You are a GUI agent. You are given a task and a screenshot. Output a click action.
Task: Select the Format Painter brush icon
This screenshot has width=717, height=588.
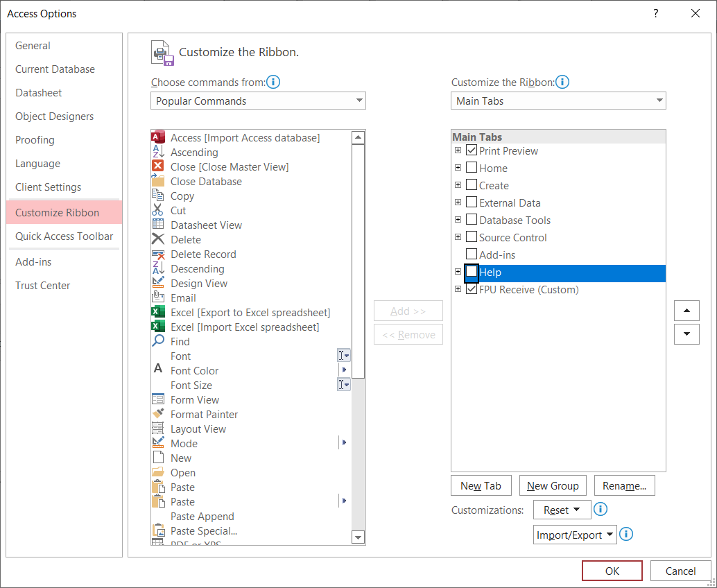tap(158, 415)
